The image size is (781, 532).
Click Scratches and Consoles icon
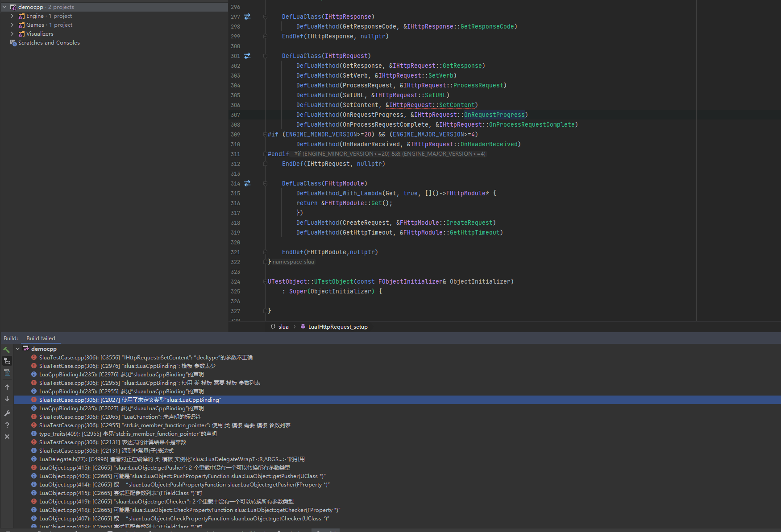(x=13, y=43)
